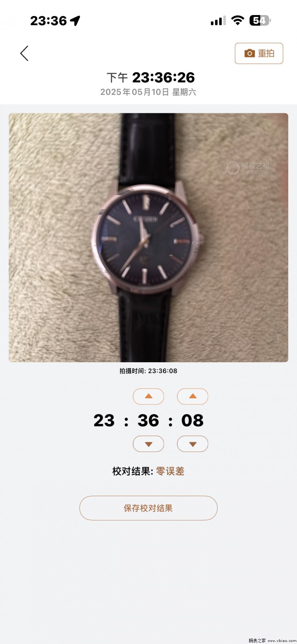Go back using the left chevron
The height and width of the screenshot is (644, 297).
tap(24, 53)
